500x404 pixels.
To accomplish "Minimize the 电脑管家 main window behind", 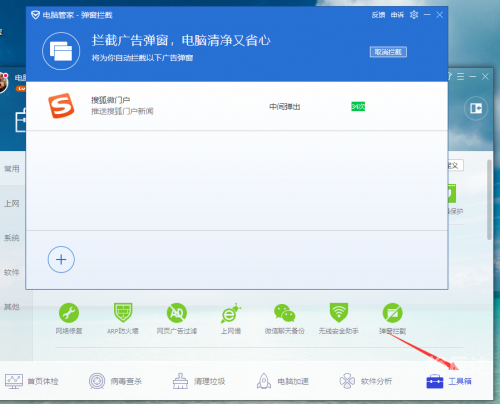I will coord(473,77).
